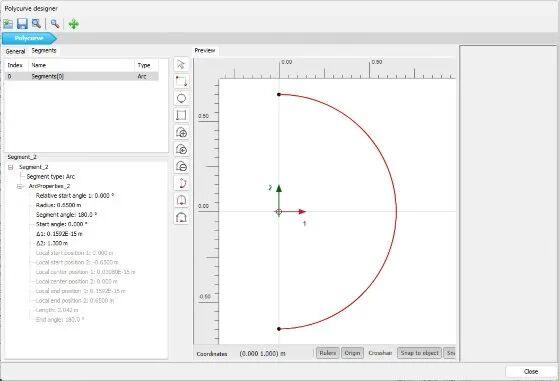Viewport: 559px width, 381px height.
Task: Choose the rectangle shape tool
Action: tap(181, 115)
